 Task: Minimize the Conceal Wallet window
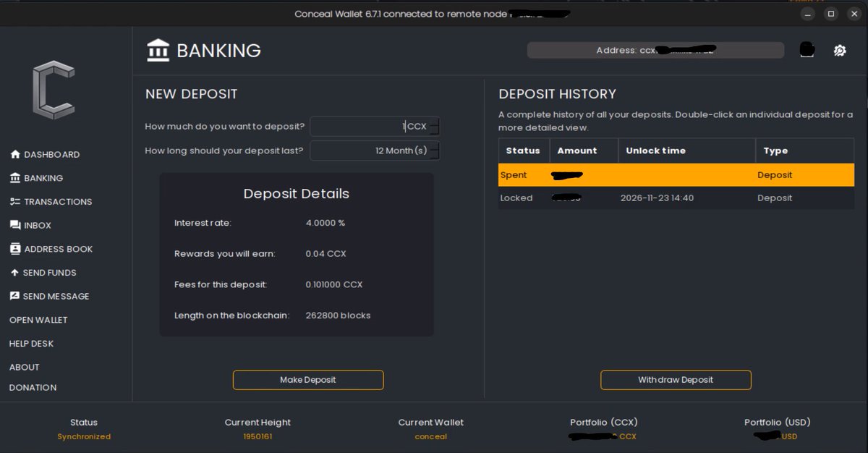pos(808,14)
